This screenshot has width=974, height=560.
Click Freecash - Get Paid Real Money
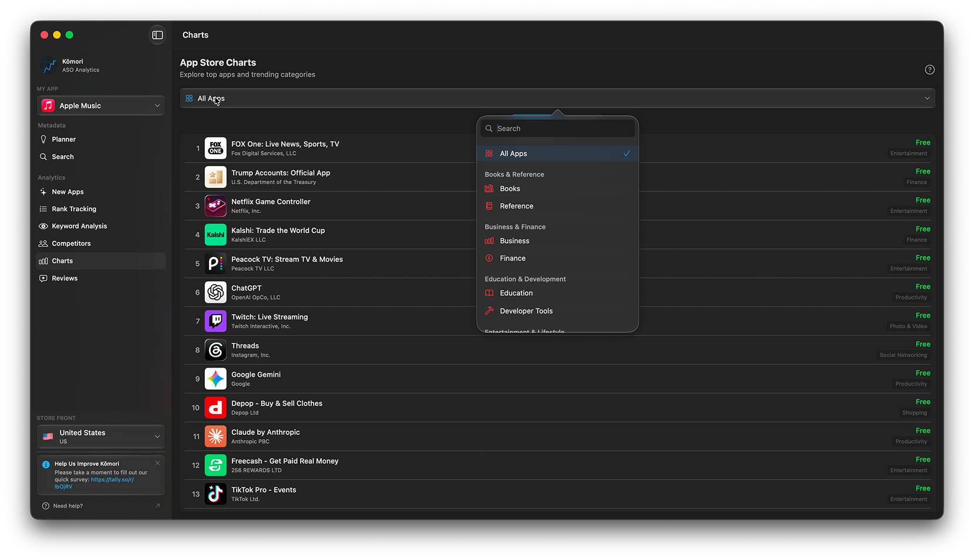point(285,461)
